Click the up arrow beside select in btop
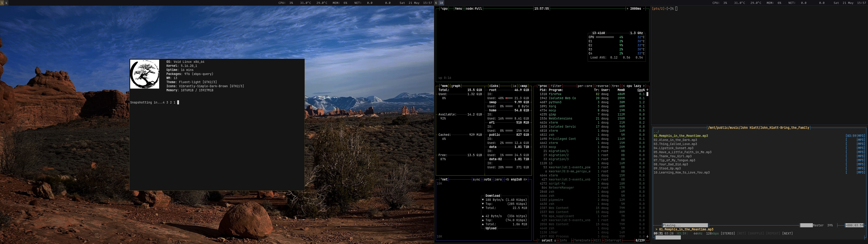This screenshot has height=244, width=868. (x=539, y=241)
